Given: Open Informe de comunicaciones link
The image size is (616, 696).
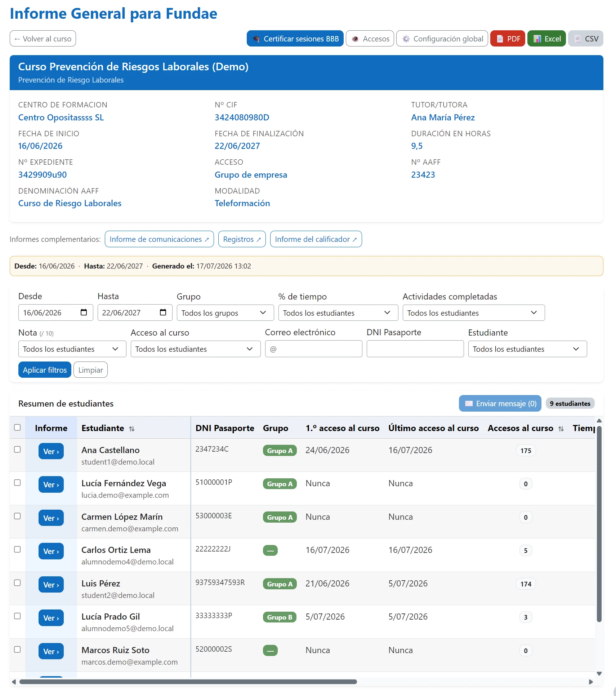Looking at the screenshot, I should pyautogui.click(x=159, y=239).
